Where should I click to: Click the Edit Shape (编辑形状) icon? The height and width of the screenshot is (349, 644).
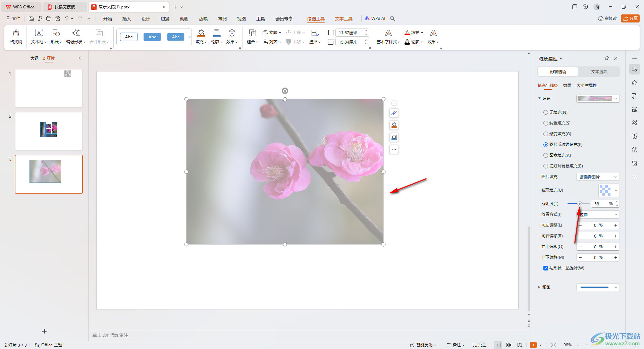[76, 33]
